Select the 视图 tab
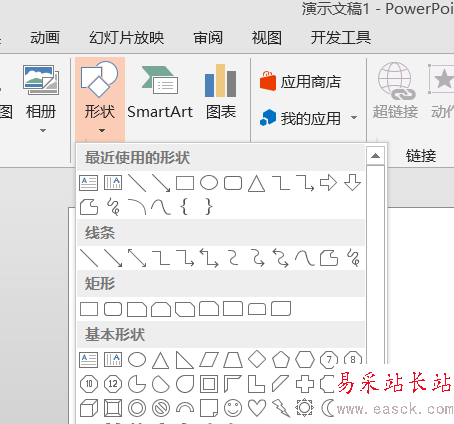Viewport: 454px width, 424px height. [266, 38]
